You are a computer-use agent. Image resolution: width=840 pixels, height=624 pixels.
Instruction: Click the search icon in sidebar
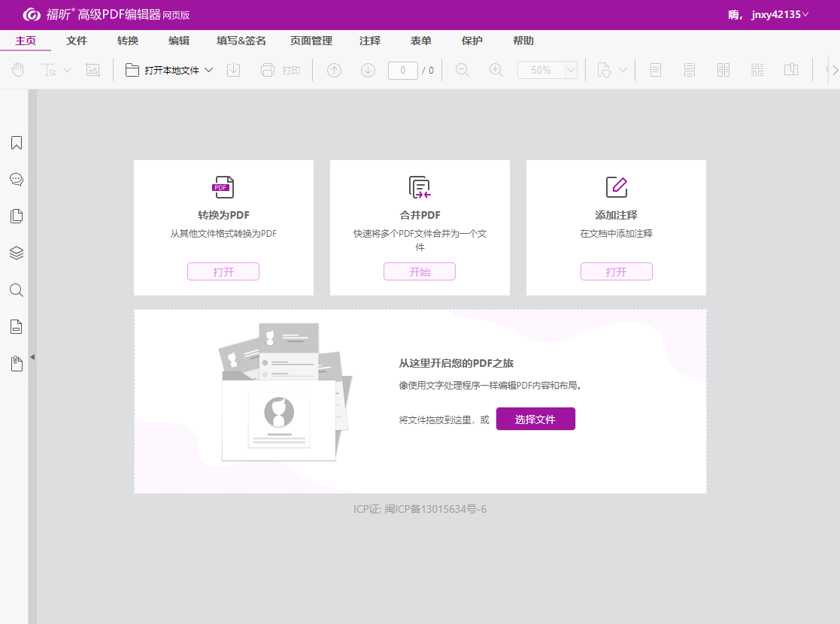pos(16,290)
